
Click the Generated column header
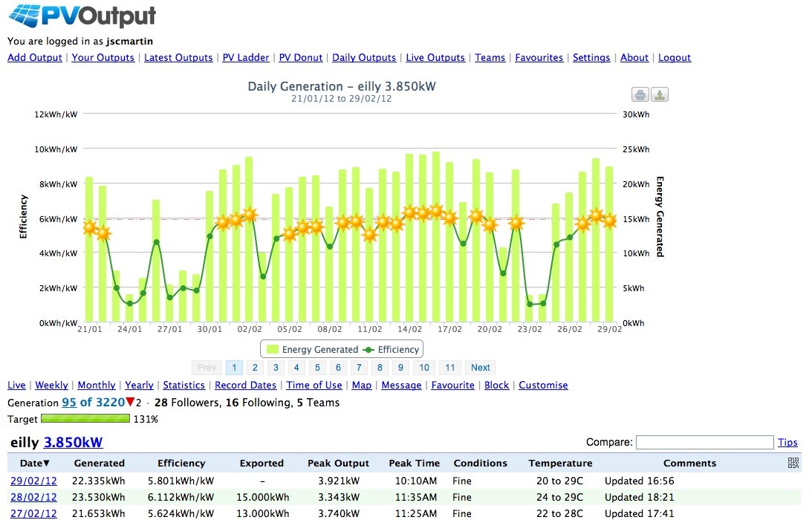tap(99, 463)
